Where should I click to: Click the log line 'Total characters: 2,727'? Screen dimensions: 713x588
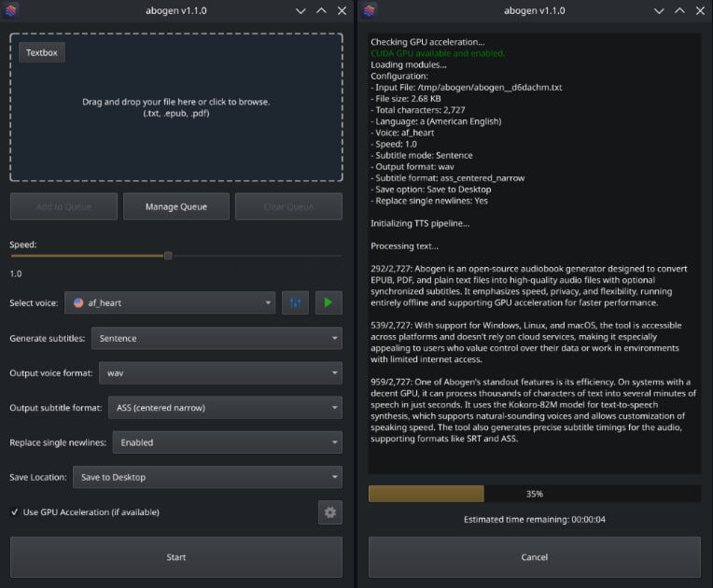point(418,110)
